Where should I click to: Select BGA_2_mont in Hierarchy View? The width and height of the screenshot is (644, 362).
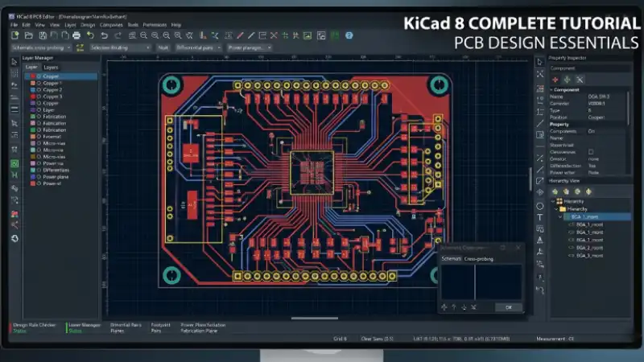pos(589,248)
